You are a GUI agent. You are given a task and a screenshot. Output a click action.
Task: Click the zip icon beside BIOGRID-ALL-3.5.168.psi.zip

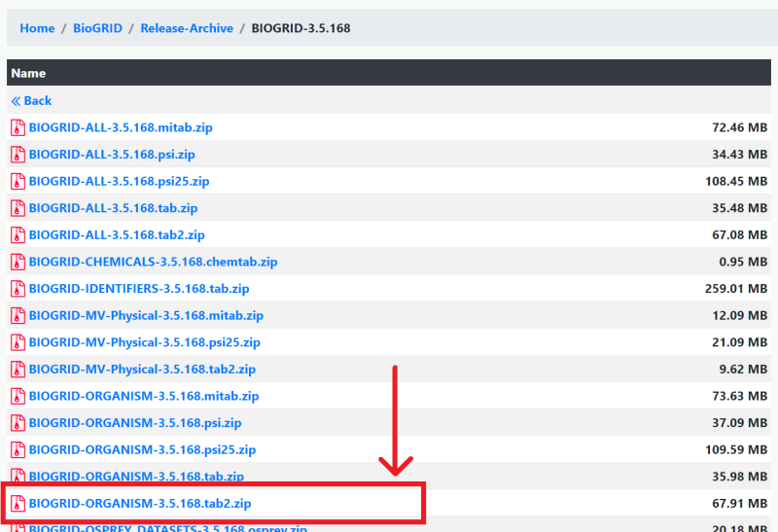18,155
